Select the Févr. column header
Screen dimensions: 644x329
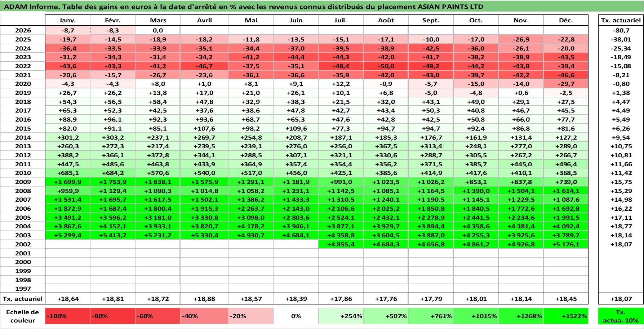coord(113,20)
